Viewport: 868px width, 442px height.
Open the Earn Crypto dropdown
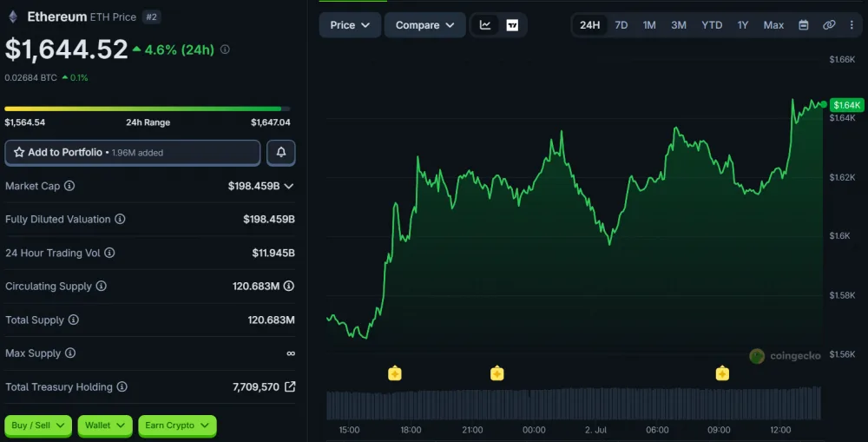(177, 426)
